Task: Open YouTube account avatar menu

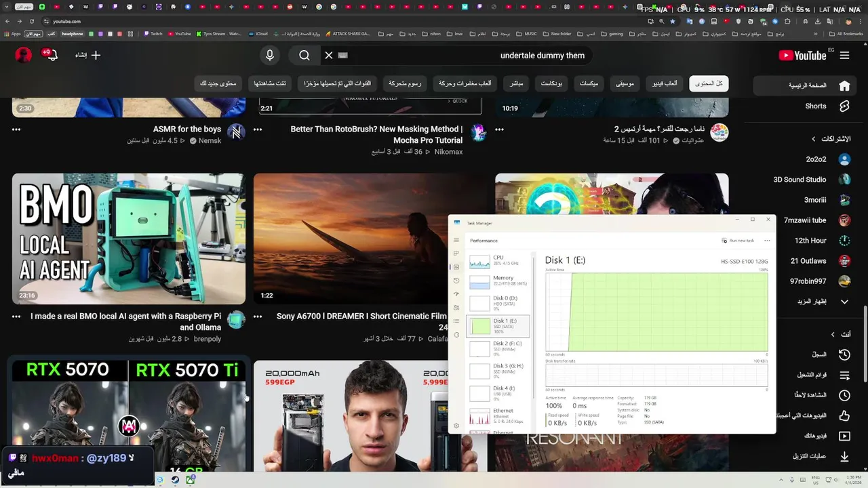Action: 23,55
